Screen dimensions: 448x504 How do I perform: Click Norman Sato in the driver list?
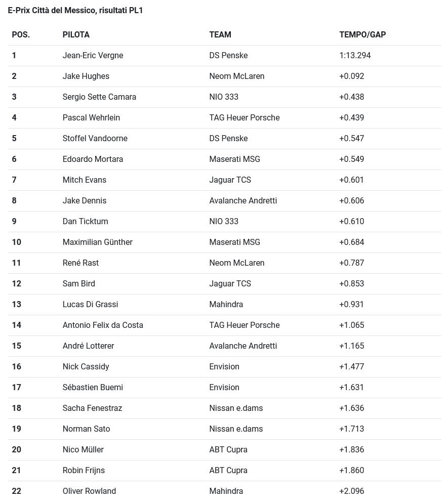click(x=86, y=429)
